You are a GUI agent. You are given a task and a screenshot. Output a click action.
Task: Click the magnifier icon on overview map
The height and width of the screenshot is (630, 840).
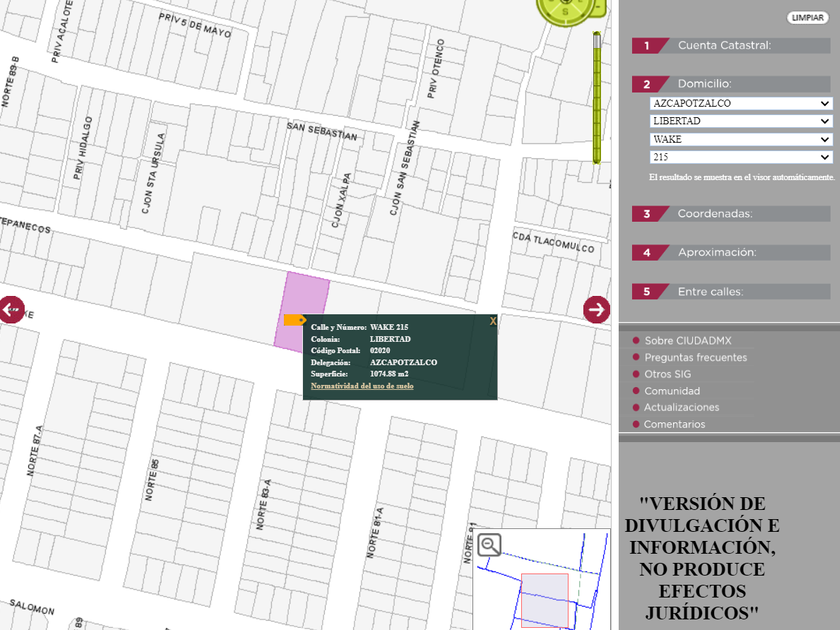[489, 545]
